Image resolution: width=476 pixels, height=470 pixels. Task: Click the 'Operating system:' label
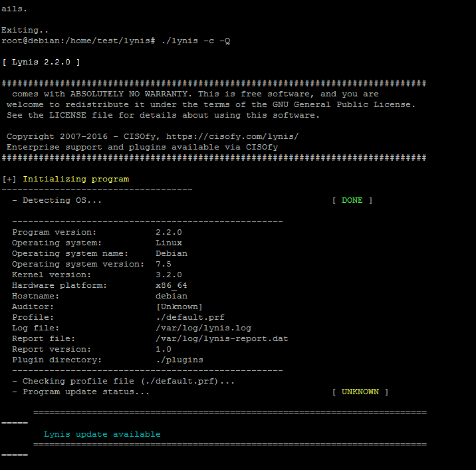pyautogui.click(x=57, y=243)
